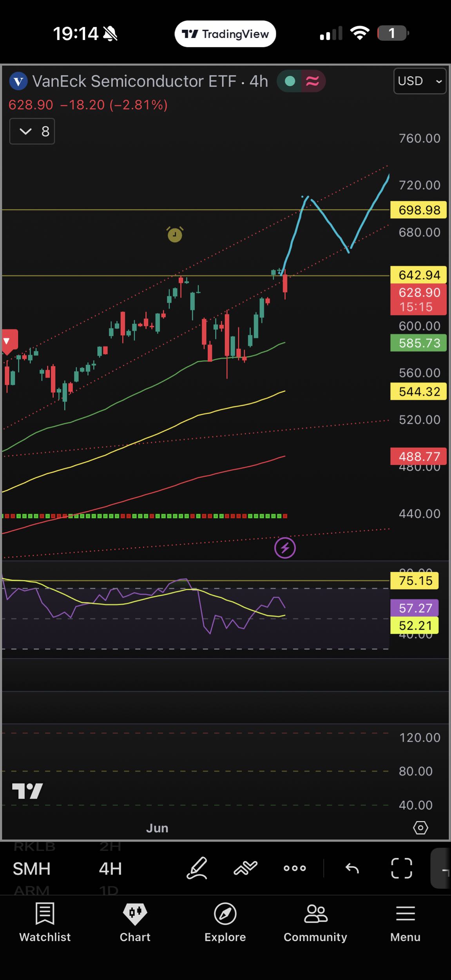Tap the purple lightning event icon
Screen dimensions: 451x980
pyautogui.click(x=285, y=548)
